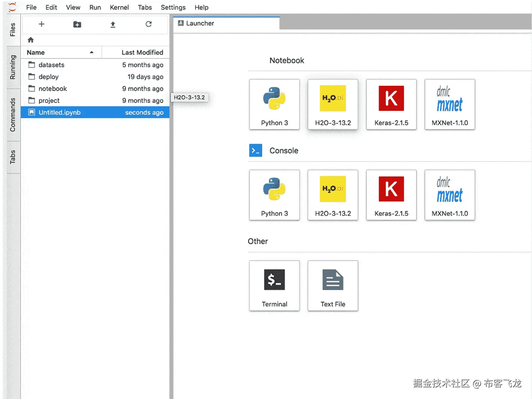The width and height of the screenshot is (532, 399).
Task: Open the Run menu
Action: click(x=95, y=7)
